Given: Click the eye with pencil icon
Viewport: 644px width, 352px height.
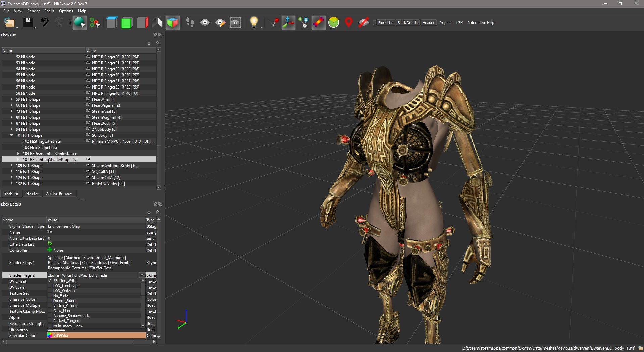Looking at the screenshot, I should click(x=220, y=23).
